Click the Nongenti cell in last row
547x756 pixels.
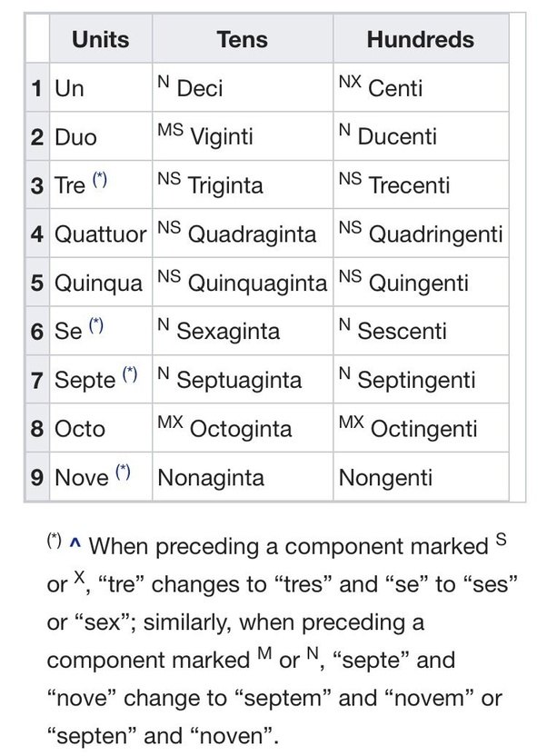[x=421, y=477]
